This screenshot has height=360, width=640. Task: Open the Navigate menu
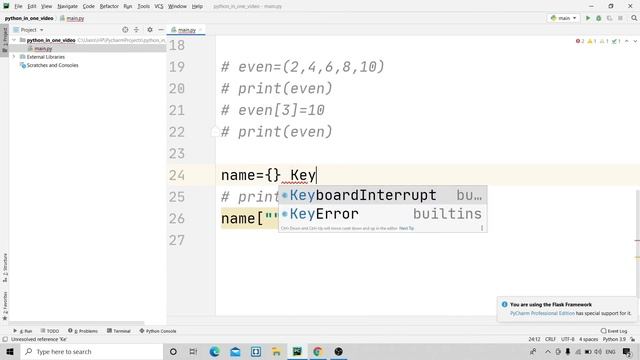point(67,6)
